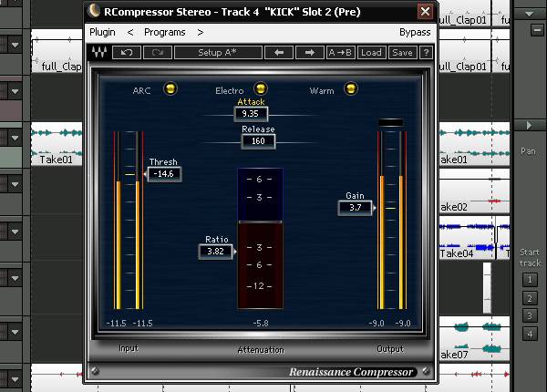The height and width of the screenshot is (392, 547).
Task: Click the right sidebar play triangle
Action: (x=529, y=125)
